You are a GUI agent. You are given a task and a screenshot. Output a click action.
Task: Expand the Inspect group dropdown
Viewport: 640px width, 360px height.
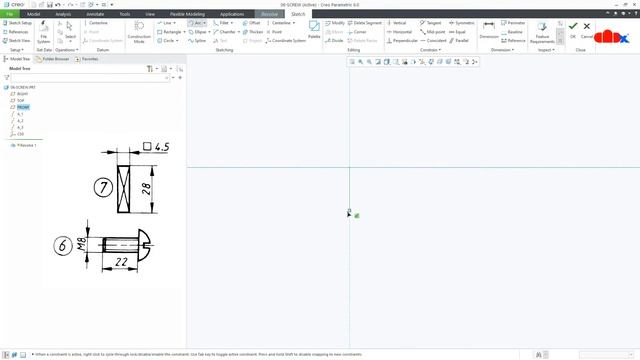point(546,50)
